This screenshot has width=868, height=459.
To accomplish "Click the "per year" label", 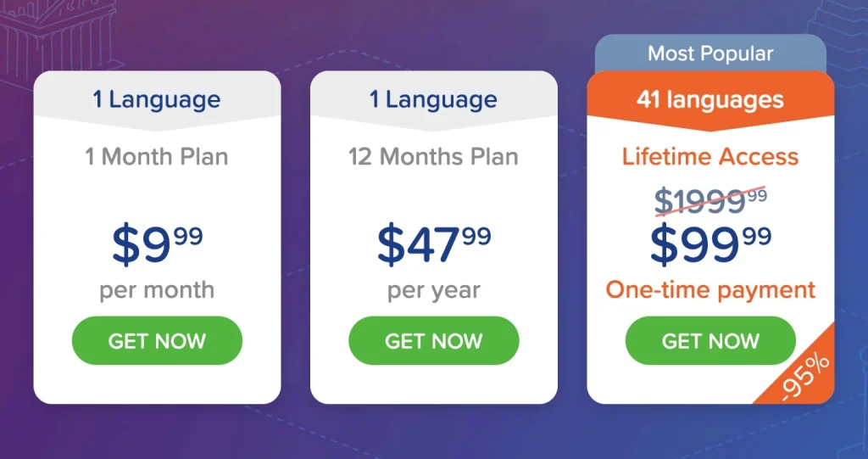I will tap(433, 290).
